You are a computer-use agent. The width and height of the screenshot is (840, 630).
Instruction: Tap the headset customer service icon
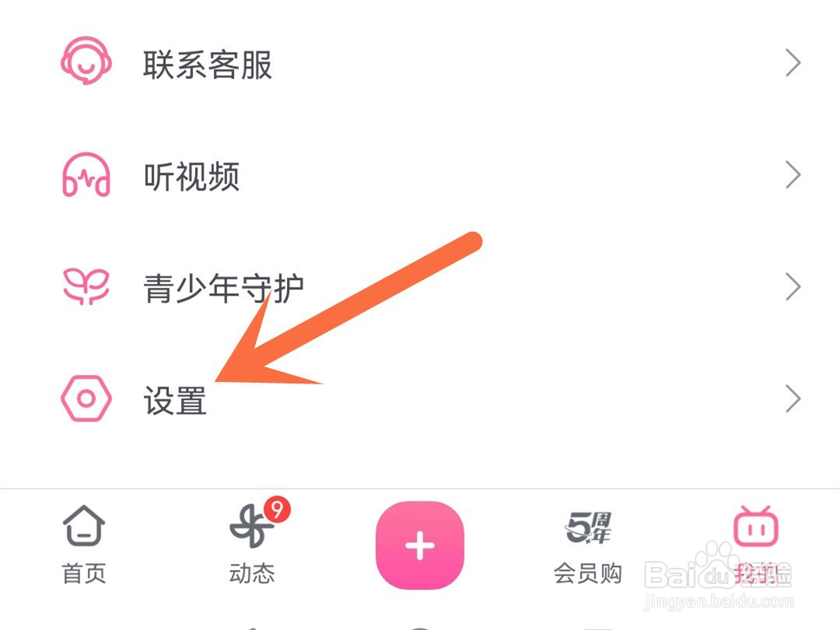coord(86,61)
